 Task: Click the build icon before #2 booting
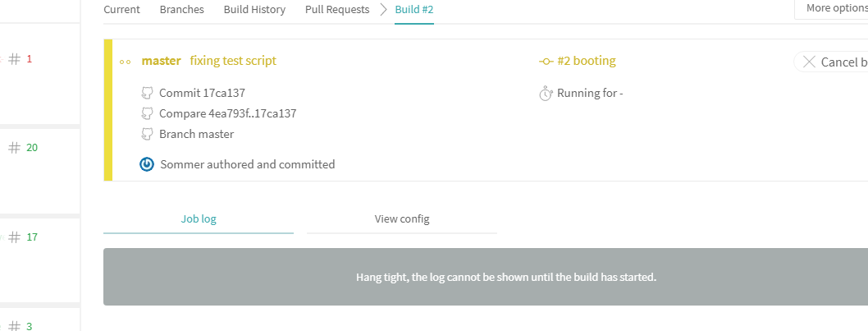point(546,61)
